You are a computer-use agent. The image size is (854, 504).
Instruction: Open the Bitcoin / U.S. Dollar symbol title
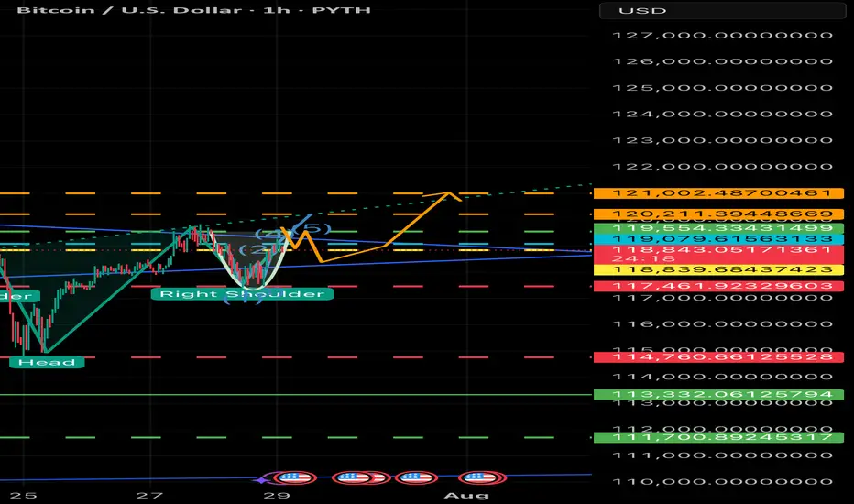point(193,10)
